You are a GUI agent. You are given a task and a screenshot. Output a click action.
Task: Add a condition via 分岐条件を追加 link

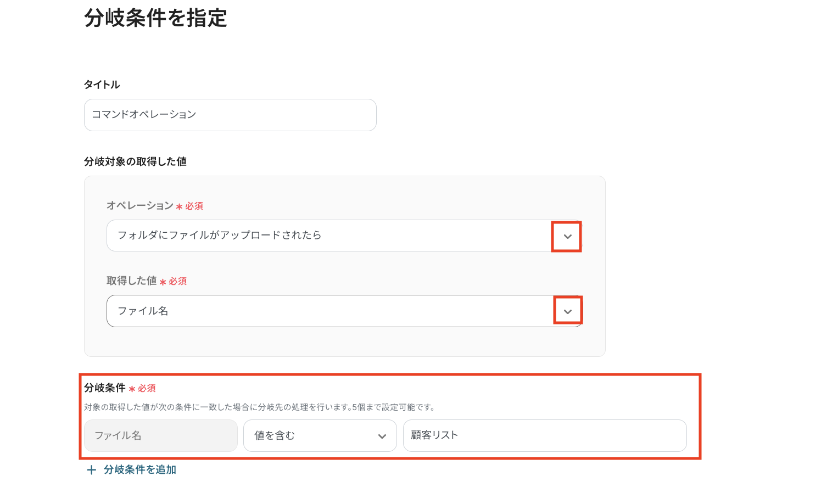pyautogui.click(x=139, y=470)
